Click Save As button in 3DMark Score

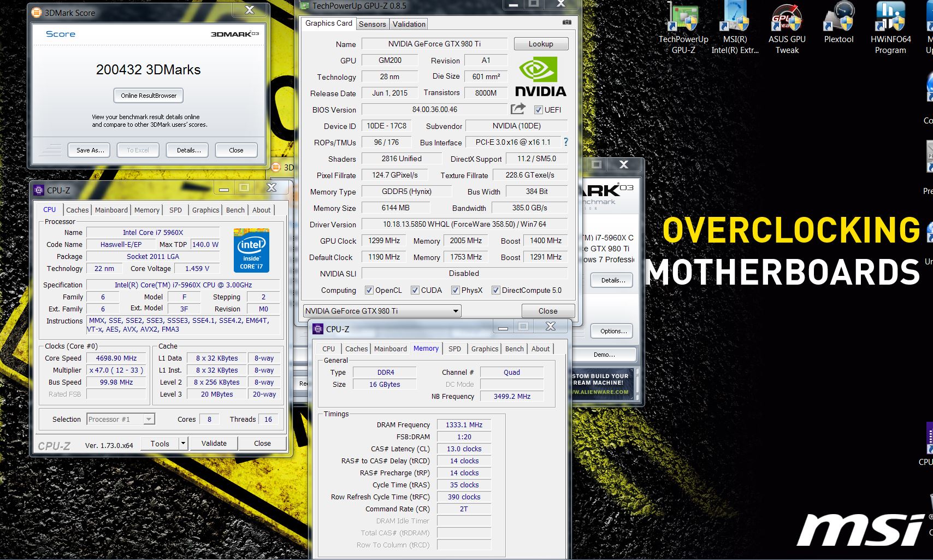click(x=90, y=150)
